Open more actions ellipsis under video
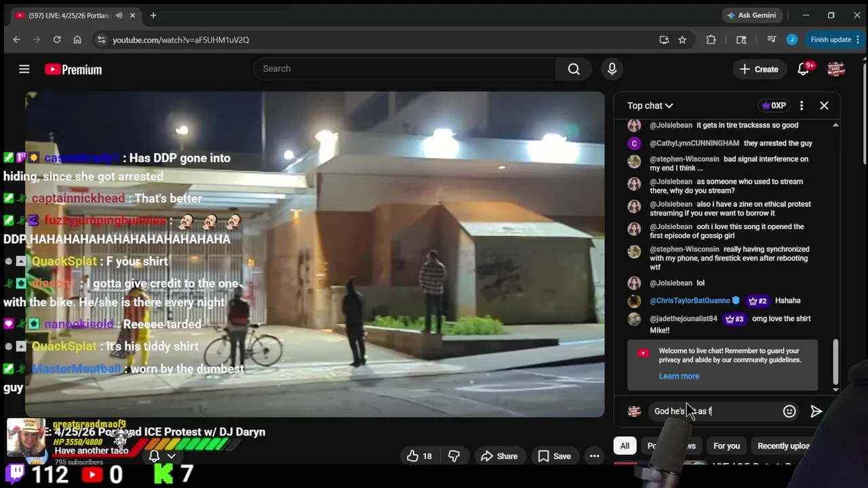The height and width of the screenshot is (488, 868). pyautogui.click(x=594, y=456)
